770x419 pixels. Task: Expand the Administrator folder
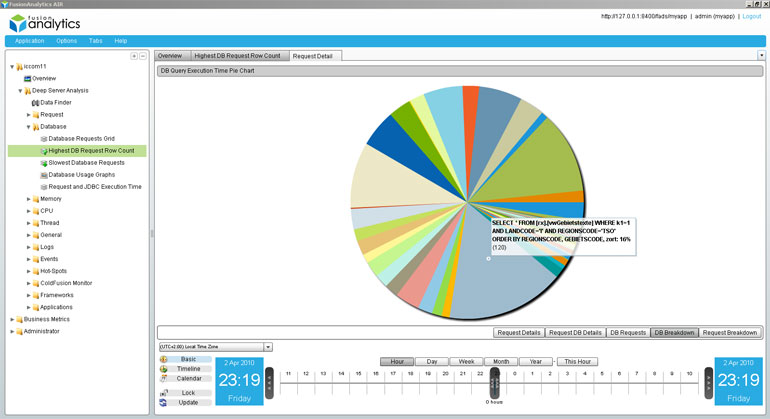12,332
